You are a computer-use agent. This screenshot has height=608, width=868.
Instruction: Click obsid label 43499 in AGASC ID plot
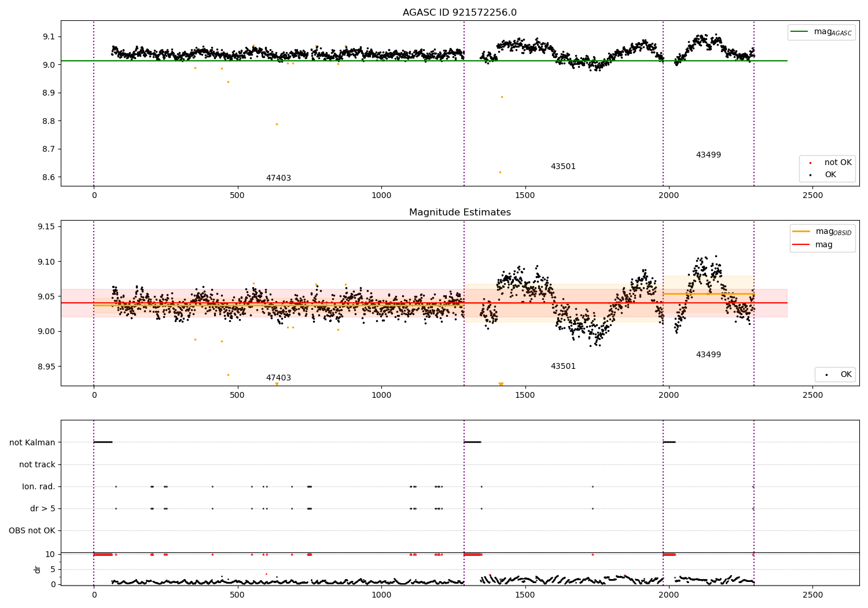point(708,155)
